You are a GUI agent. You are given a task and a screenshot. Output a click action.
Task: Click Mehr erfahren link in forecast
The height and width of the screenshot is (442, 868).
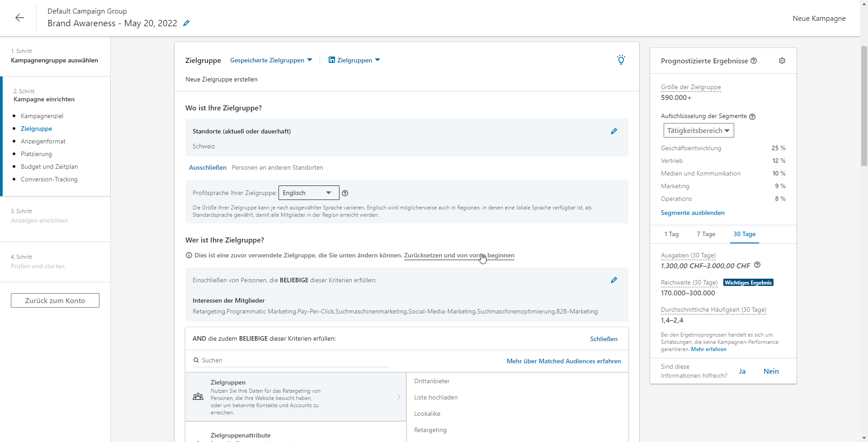[x=708, y=349]
